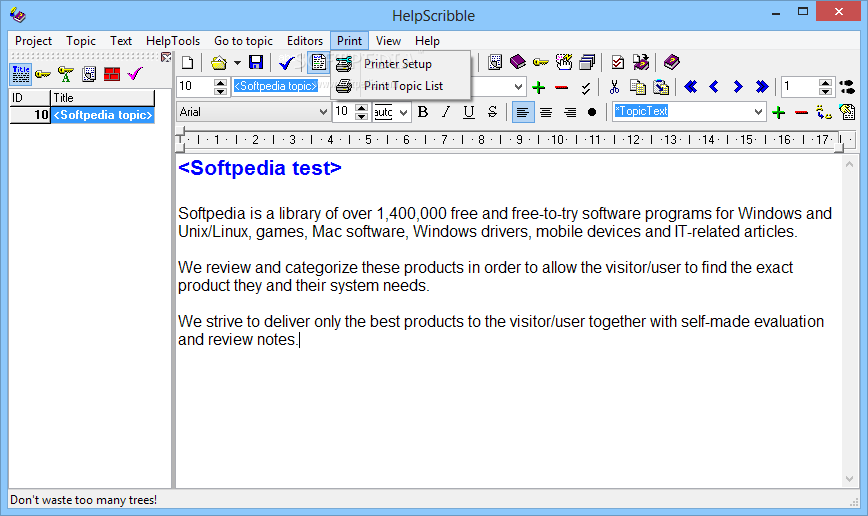Save the project with the floppy disk icon
Viewport: 868px width, 516px height.
tap(256, 63)
